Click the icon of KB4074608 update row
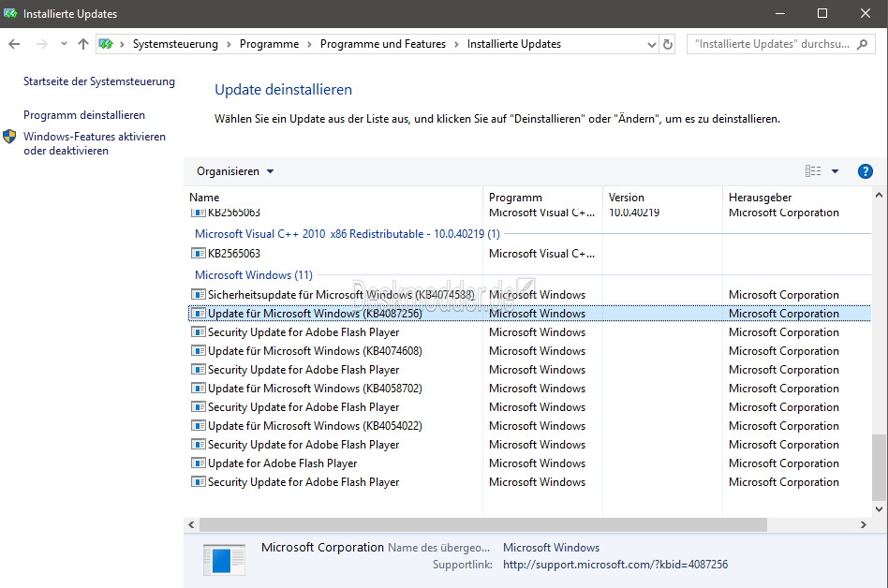This screenshot has width=888, height=588. point(199,351)
